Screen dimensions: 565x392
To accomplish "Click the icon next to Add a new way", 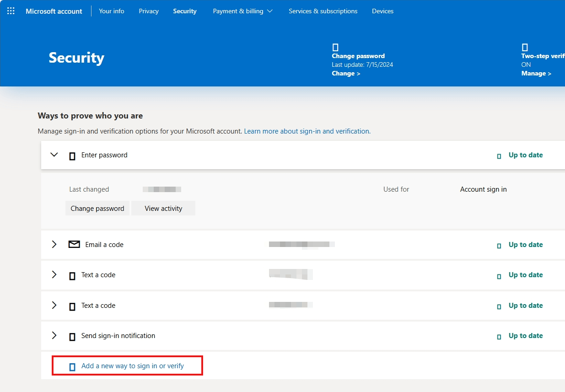I will click(72, 367).
